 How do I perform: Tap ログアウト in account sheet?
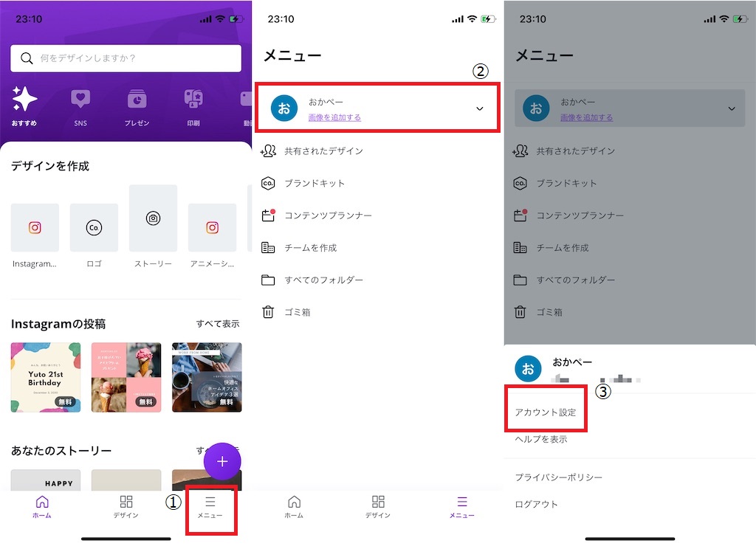coord(536,504)
